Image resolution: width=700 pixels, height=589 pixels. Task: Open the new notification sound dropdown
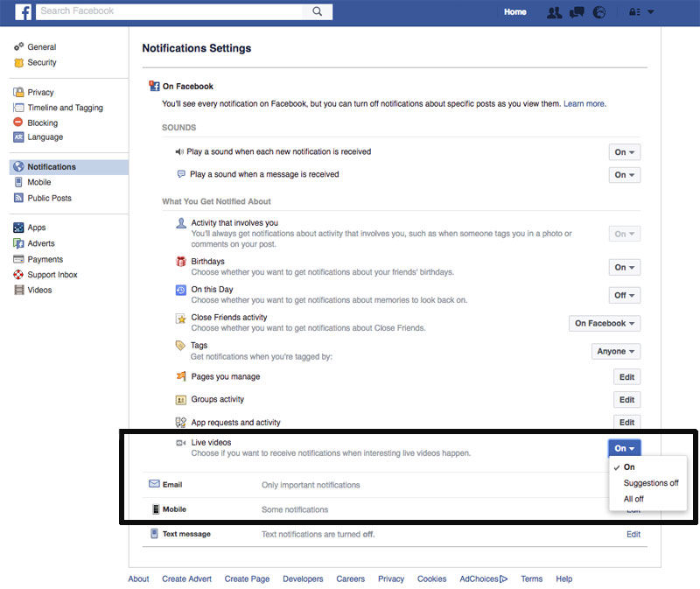pos(624,152)
